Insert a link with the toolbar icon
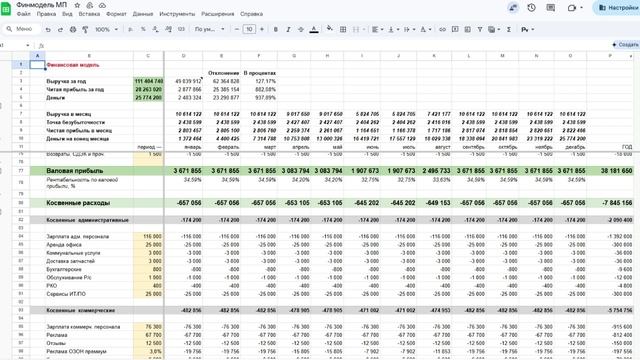 pyautogui.click(x=442, y=29)
